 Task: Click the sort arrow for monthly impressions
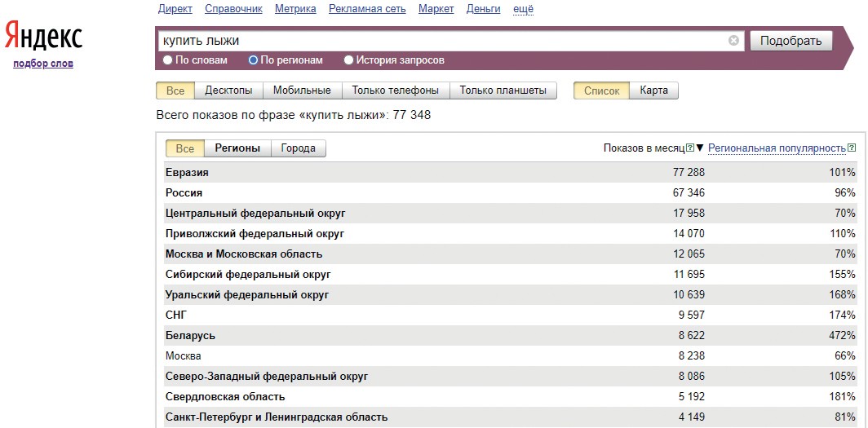point(699,148)
